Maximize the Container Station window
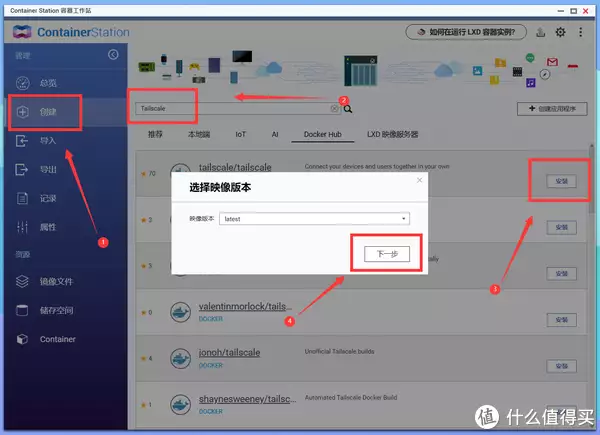Viewport: 600px width, 435px height. click(x=573, y=11)
